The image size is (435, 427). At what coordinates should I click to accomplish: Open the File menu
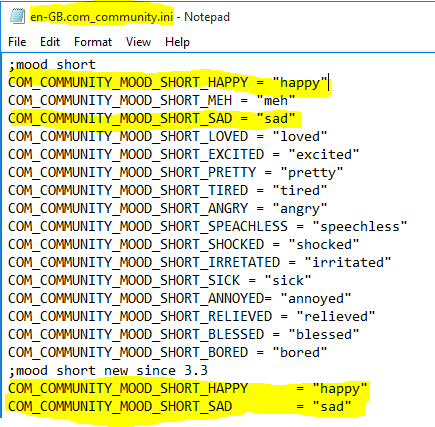pyautogui.click(x=17, y=42)
